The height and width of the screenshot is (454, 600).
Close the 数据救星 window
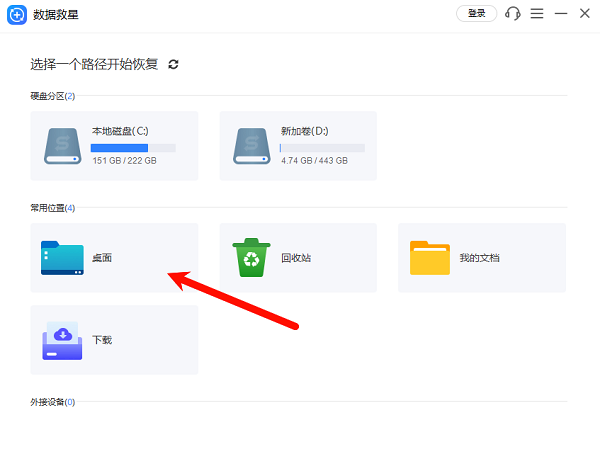coord(585,13)
